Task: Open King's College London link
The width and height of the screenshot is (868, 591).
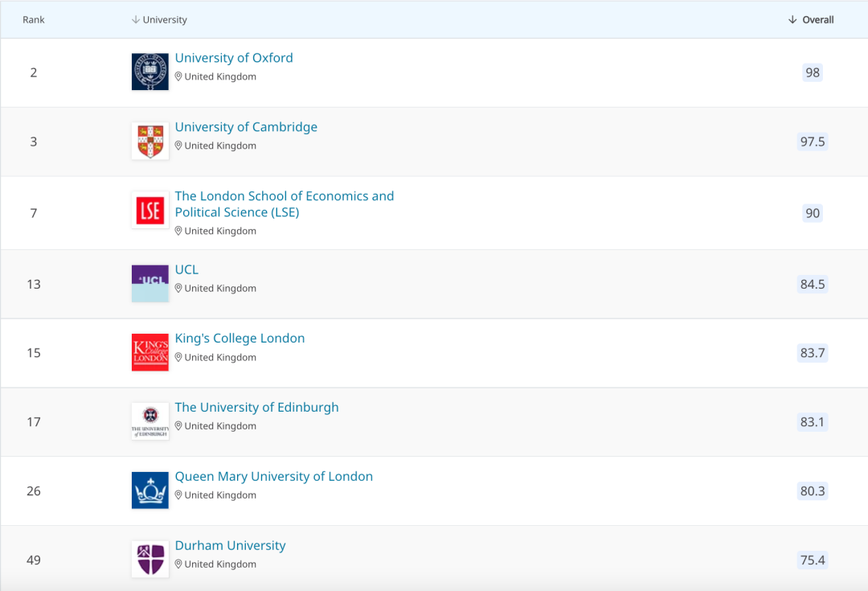Action: coord(240,339)
